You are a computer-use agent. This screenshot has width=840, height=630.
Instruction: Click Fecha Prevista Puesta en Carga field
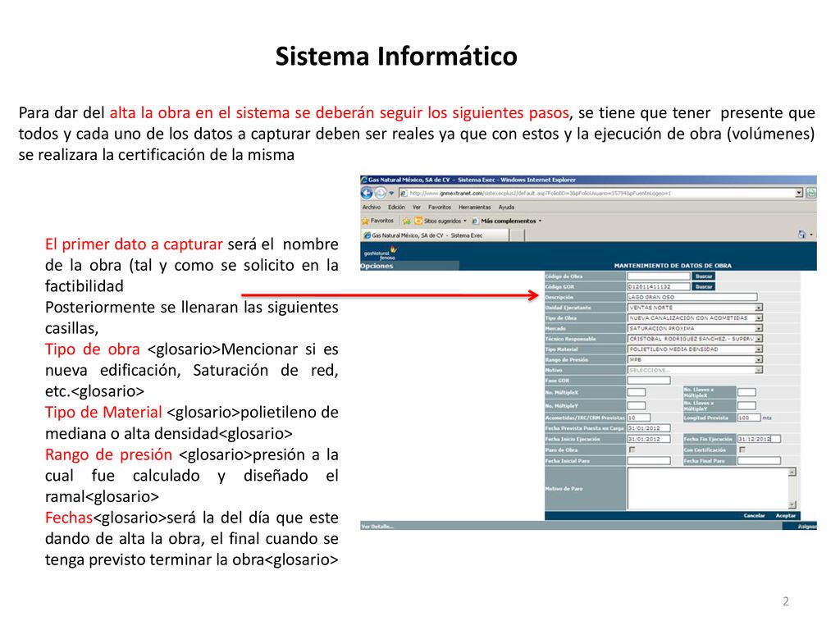(x=649, y=428)
